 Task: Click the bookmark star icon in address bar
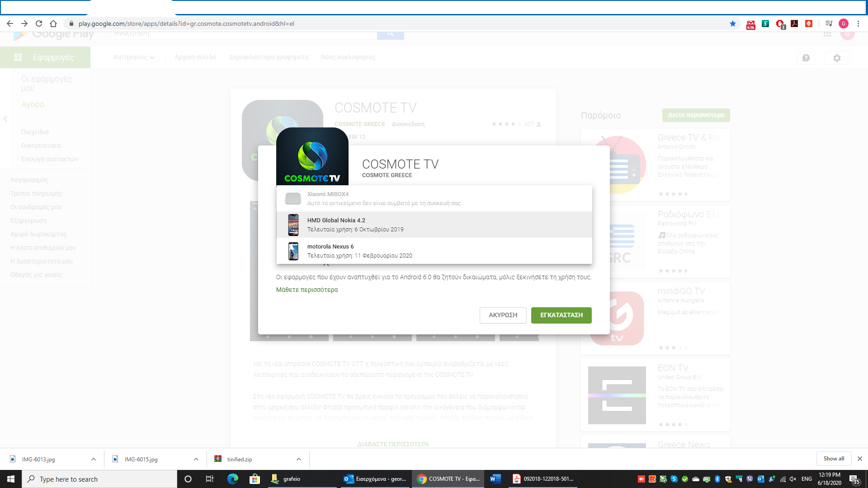click(732, 23)
